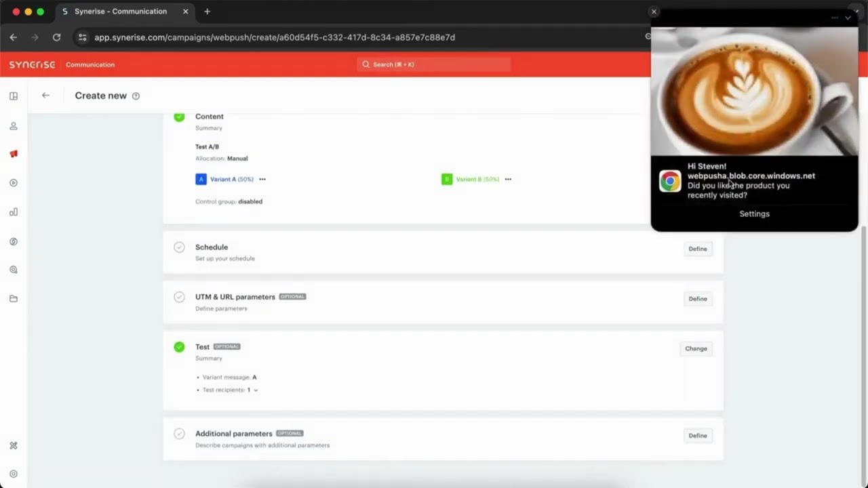868x488 pixels.
Task: Select the Synerise - Communication browser tab
Action: (x=125, y=12)
